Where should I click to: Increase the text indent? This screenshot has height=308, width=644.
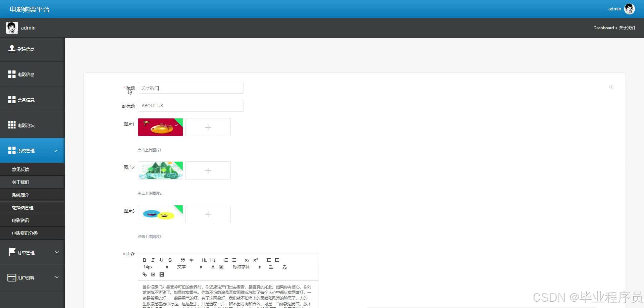277,260
